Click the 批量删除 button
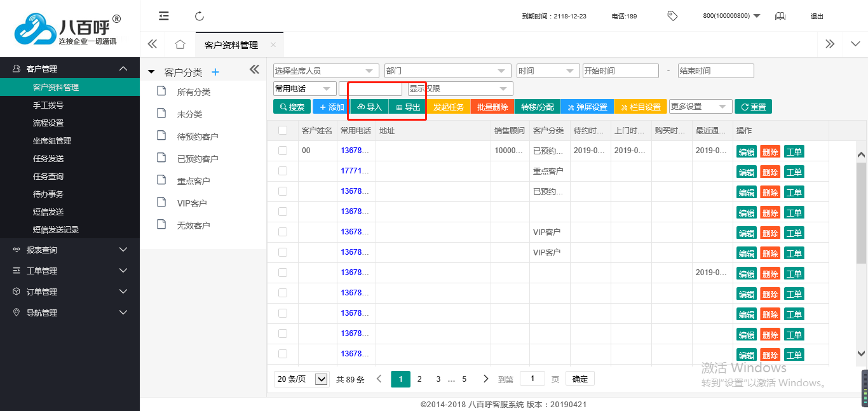This screenshot has width=868, height=411. pos(492,107)
